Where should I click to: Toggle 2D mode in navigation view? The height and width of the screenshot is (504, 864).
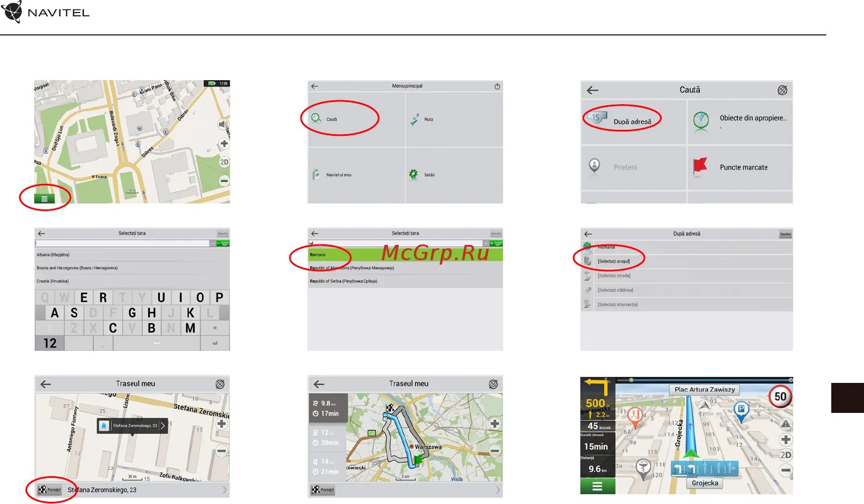point(785,455)
